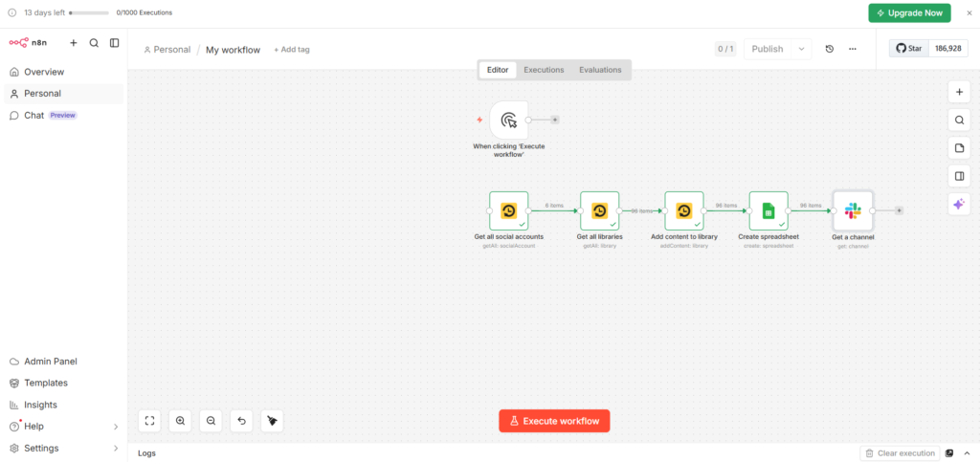Open canvas node search icon
The width and height of the screenshot is (980, 462).
click(959, 120)
